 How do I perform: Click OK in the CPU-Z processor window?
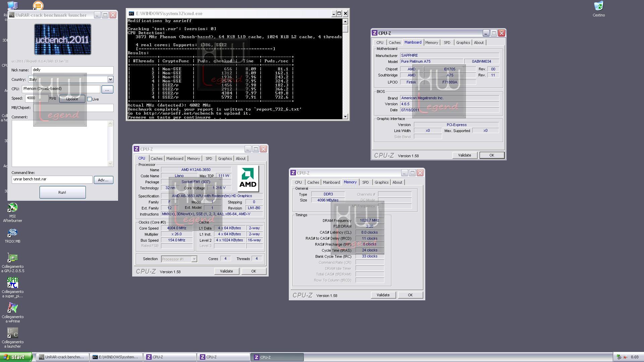pos(254,271)
